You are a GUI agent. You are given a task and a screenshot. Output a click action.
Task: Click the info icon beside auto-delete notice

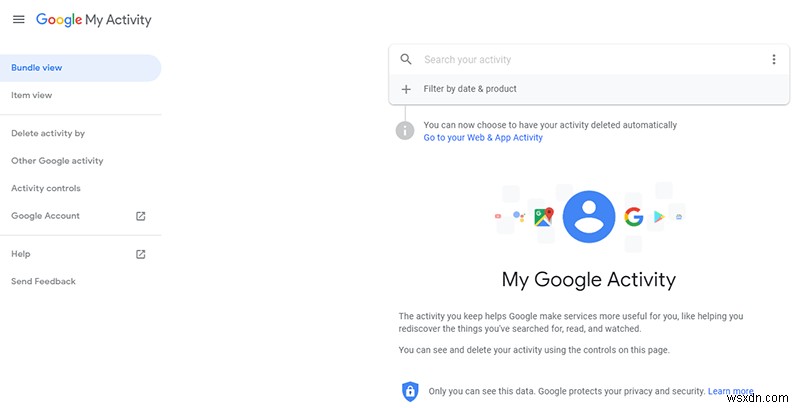[x=405, y=131]
